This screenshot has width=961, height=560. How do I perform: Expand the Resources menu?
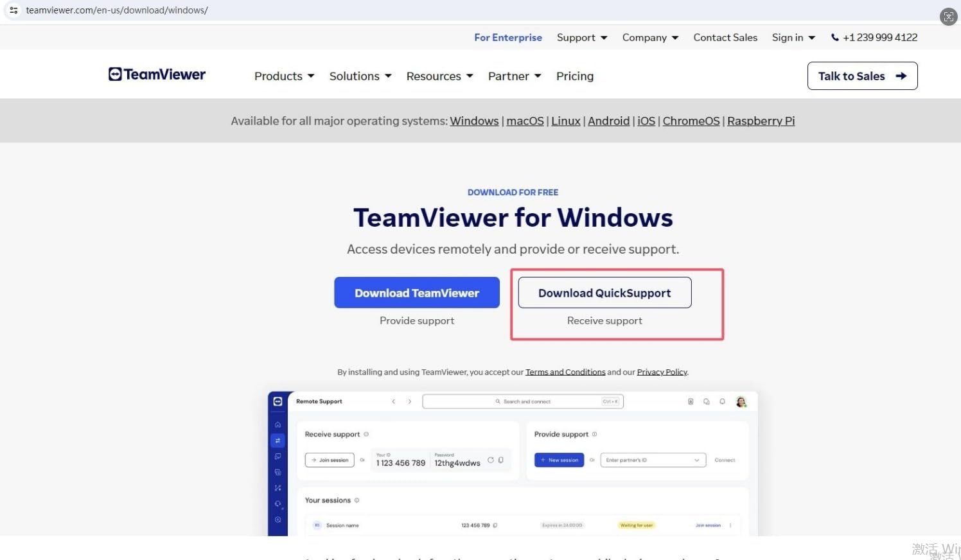point(440,76)
